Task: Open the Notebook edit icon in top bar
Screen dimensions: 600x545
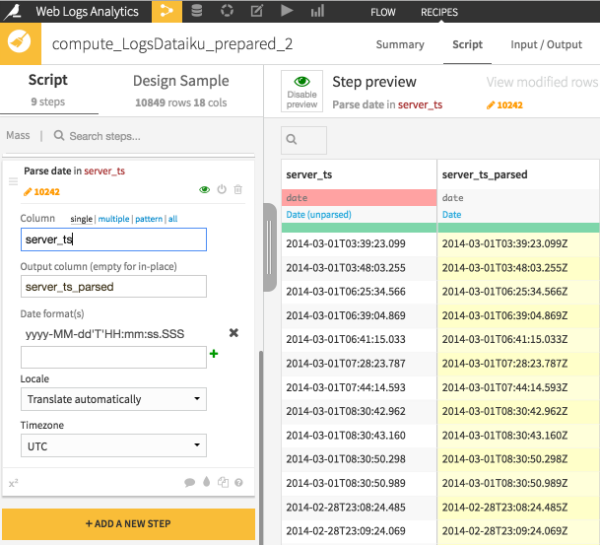Action: click(257, 11)
